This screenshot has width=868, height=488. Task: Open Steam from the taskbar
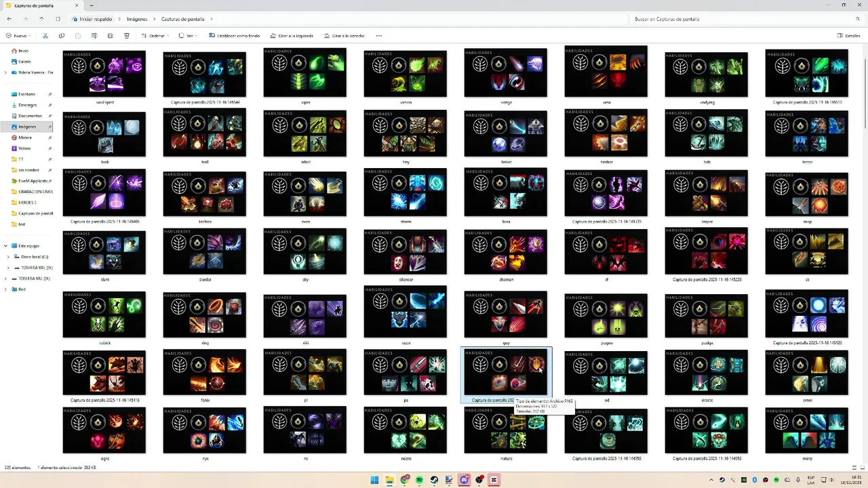(434, 480)
